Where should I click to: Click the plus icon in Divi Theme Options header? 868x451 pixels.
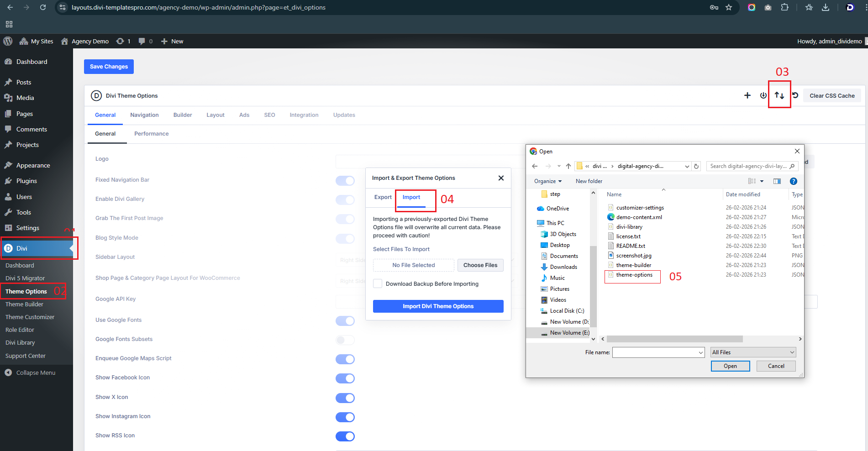747,95
